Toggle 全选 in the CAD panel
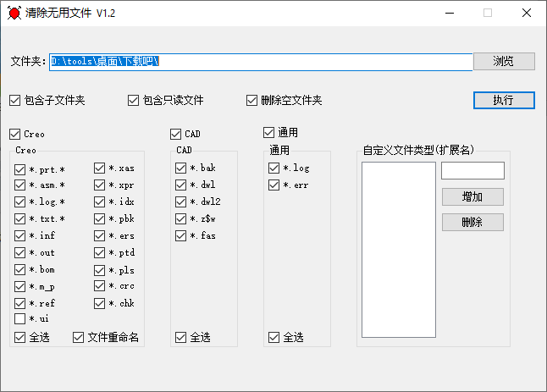547x392 pixels. 181,337
